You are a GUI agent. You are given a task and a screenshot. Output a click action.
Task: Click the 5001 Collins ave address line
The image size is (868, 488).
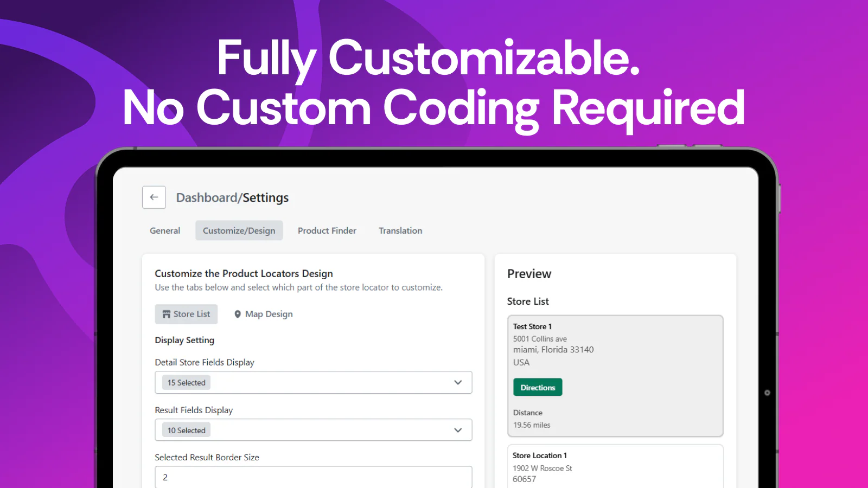tap(540, 339)
